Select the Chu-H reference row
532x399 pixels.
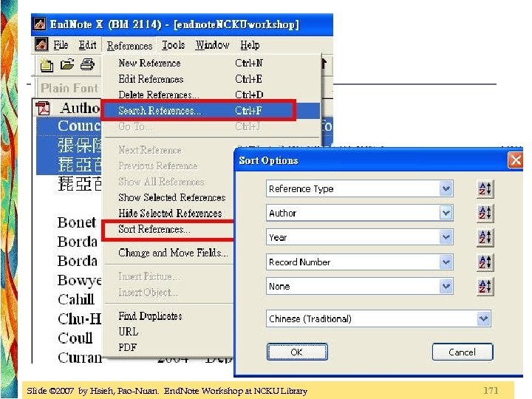79,319
